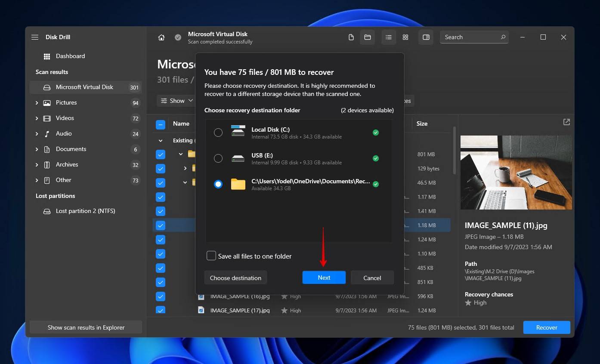Click the C:\Users\Yodel\OneDrive\Documents path text
The image size is (600, 364).
click(x=311, y=181)
